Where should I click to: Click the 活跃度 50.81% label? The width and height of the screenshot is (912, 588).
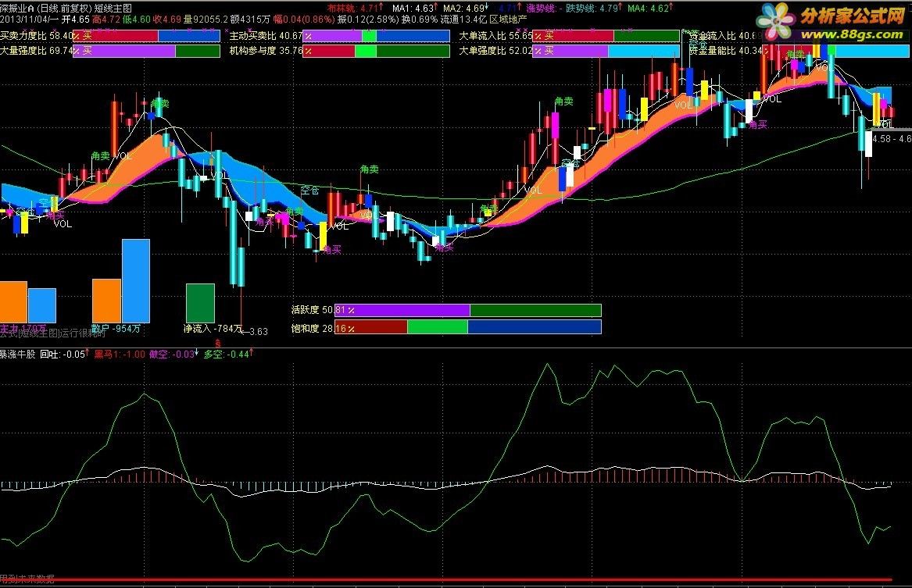(x=323, y=310)
